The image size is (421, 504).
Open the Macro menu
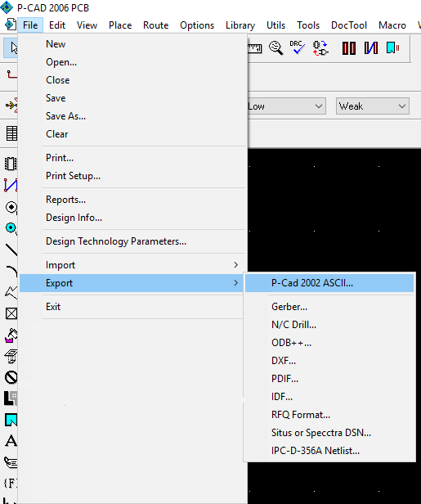(392, 25)
